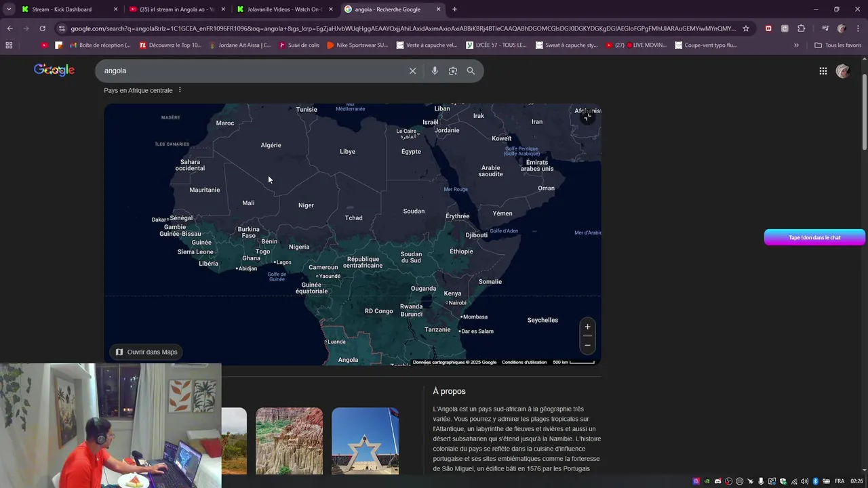This screenshot has height=488, width=868.
Task: View site information icon in address bar
Action: [x=62, y=28]
